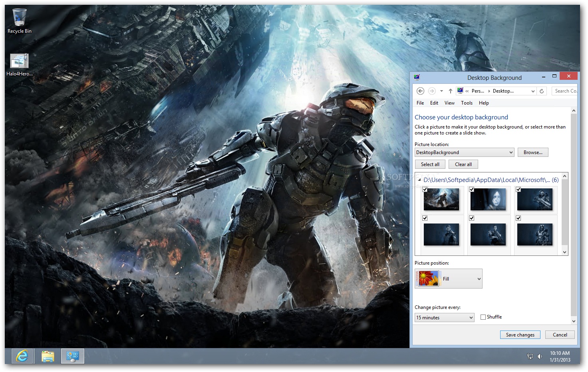Click the Pers... breadcrumb in the address bar
The image size is (588, 372).
pos(478,91)
